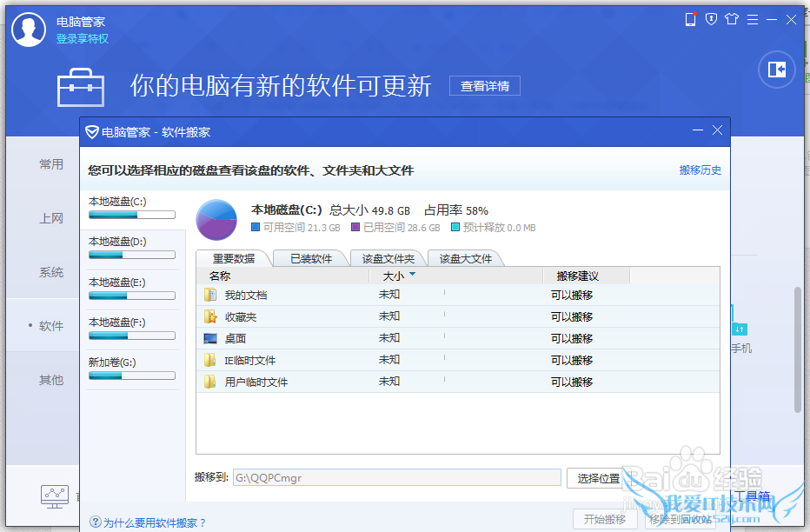
Task: Click the 查看详情 button
Action: [x=485, y=86]
